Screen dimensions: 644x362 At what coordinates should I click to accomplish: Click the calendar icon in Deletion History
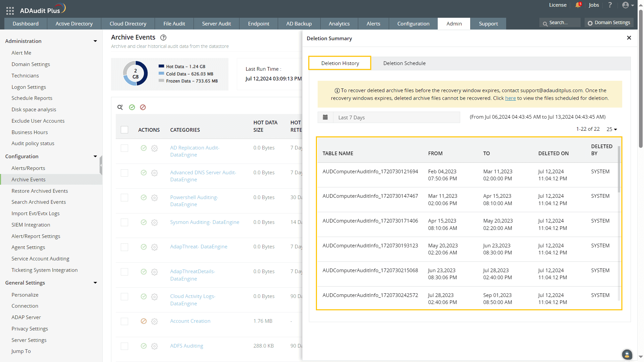point(325,117)
